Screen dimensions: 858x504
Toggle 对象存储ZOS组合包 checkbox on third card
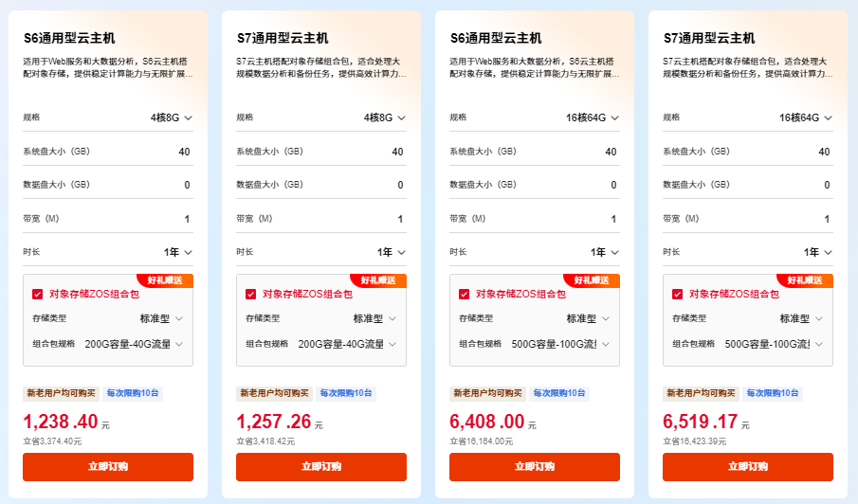(464, 294)
